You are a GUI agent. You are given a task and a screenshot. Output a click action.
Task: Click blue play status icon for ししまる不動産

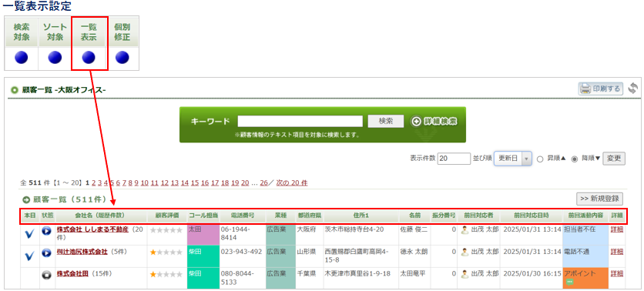[x=47, y=231]
